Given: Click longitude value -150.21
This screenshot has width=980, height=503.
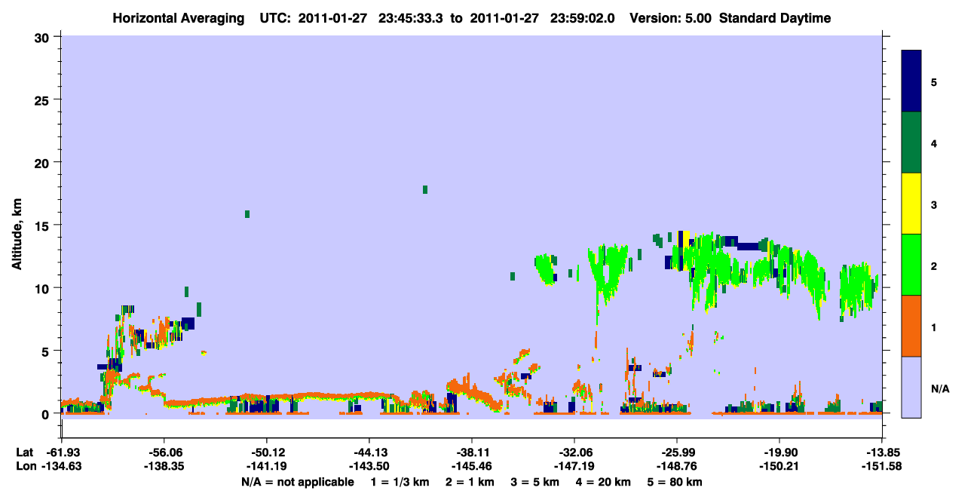Looking at the screenshot, I should (x=779, y=467).
